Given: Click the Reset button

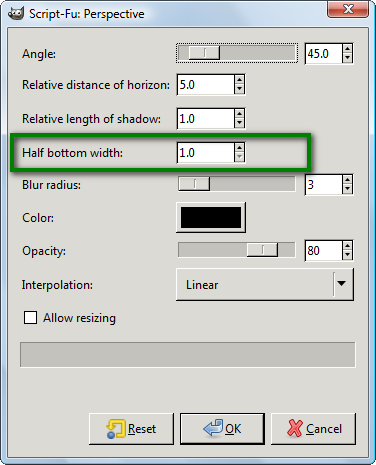Looking at the screenshot, I should pyautogui.click(x=131, y=429).
